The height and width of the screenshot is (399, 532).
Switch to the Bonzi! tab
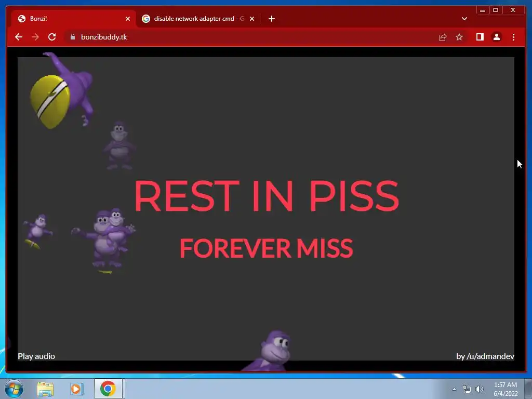(74, 19)
